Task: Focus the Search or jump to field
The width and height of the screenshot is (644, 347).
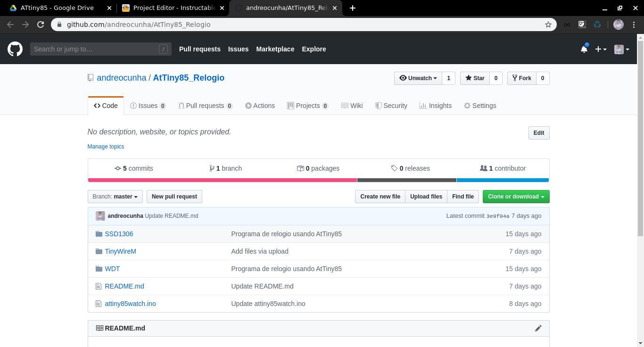Action: coord(101,49)
